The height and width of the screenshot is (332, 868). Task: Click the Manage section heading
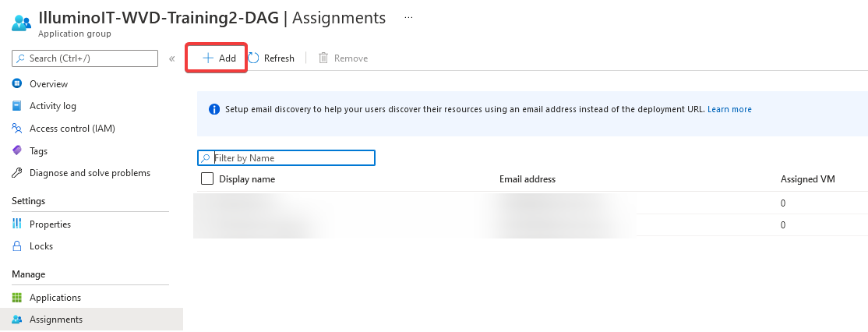tap(28, 274)
